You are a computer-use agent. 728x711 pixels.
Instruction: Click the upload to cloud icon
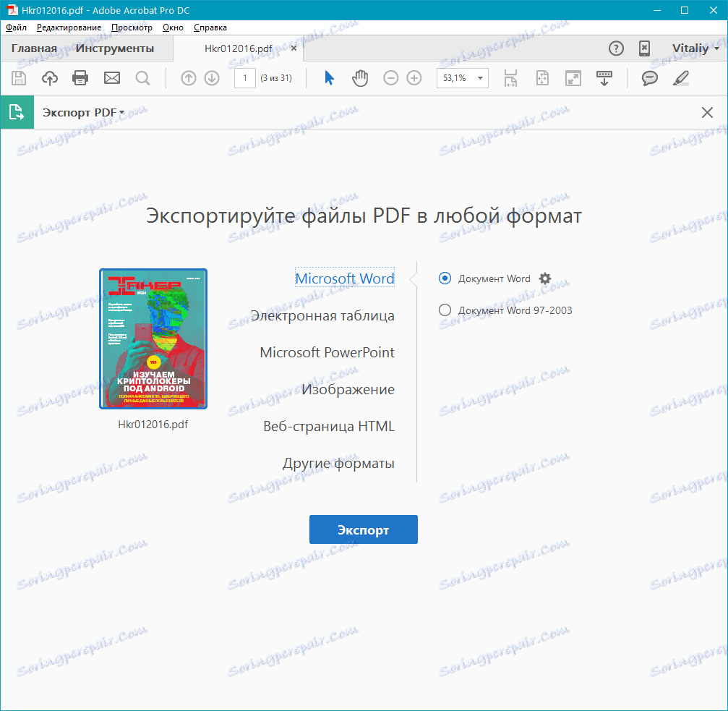(50, 78)
